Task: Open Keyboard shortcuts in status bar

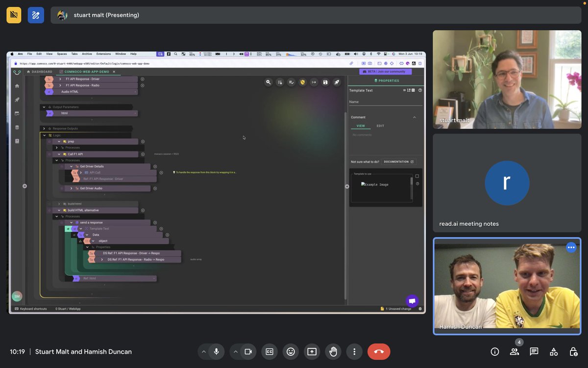Action: [x=31, y=309]
